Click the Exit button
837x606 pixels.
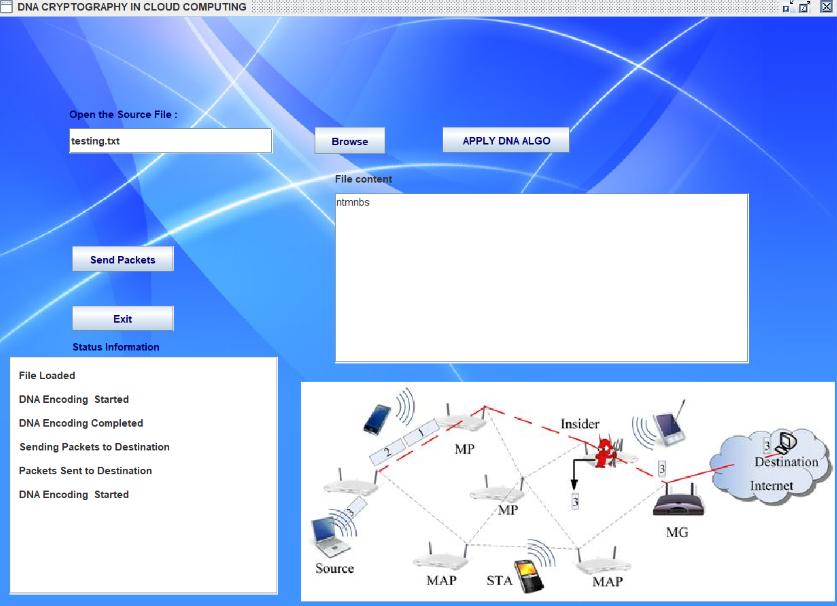click(123, 319)
